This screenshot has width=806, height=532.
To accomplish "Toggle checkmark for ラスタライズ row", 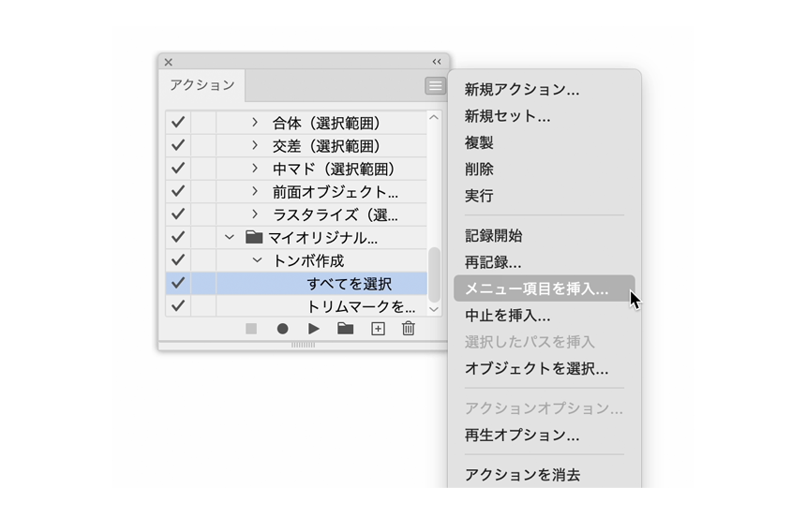I will point(178,214).
